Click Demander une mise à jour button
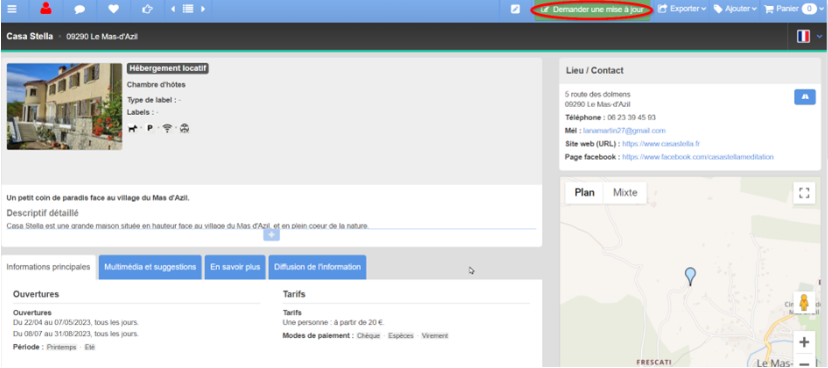 pyautogui.click(x=592, y=10)
